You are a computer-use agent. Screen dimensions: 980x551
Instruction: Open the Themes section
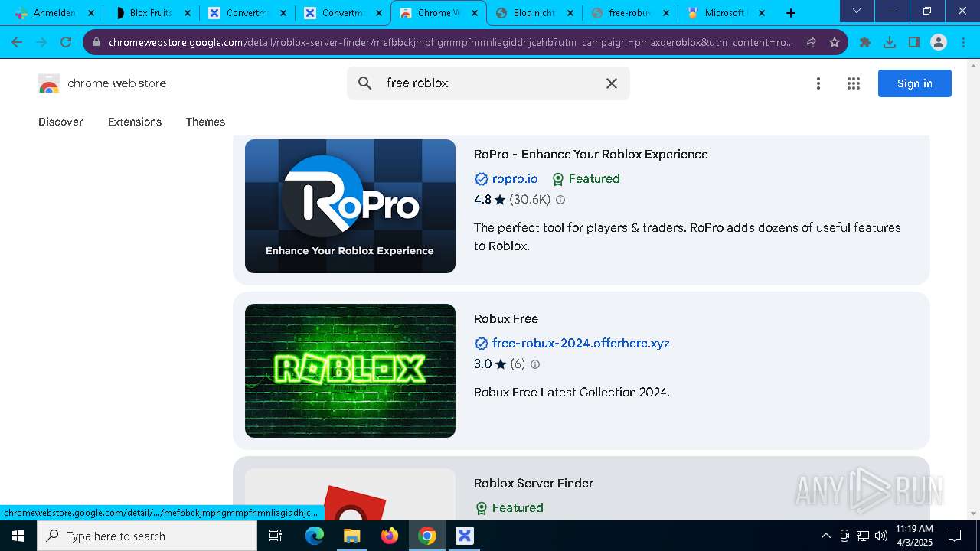(x=205, y=122)
